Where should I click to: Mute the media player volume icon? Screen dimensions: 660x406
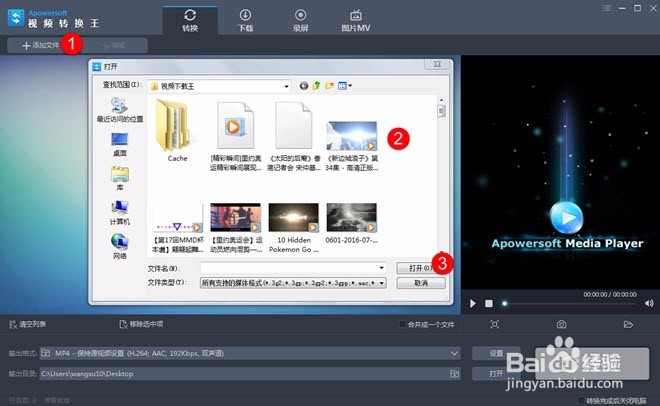(649, 303)
